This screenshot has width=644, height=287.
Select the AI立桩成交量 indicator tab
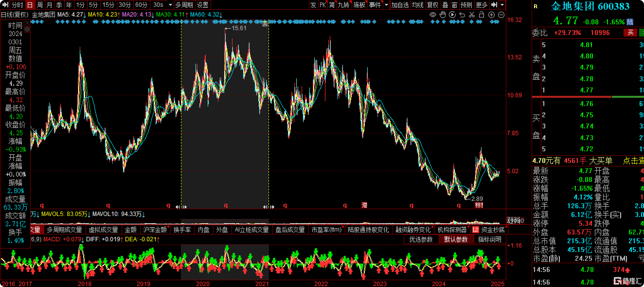point(252,230)
